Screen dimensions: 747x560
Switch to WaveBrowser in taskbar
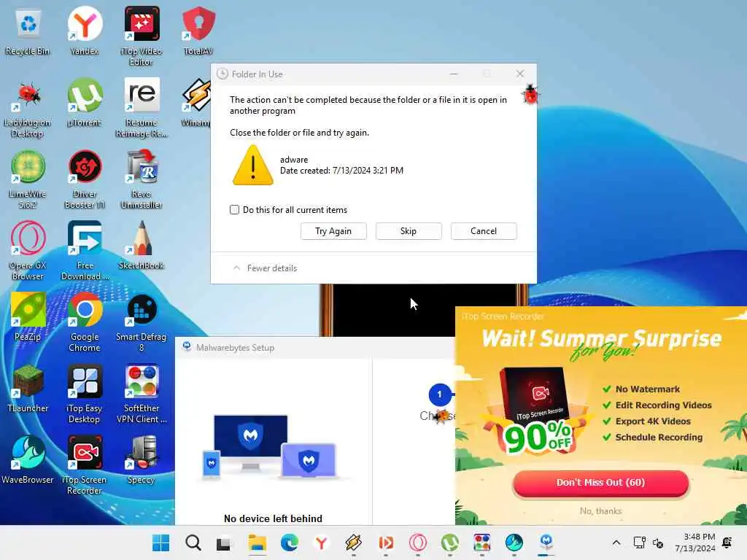(x=514, y=542)
